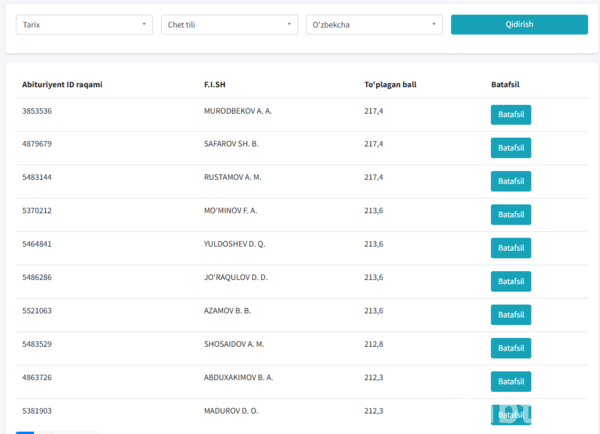Click the To'plagan ball column header
600x434 pixels.
click(x=390, y=85)
